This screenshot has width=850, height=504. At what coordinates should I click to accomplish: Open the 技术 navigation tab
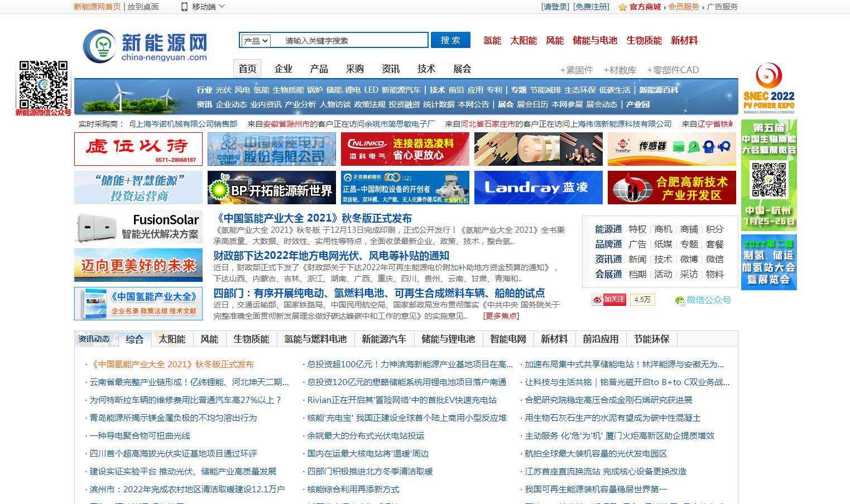[x=426, y=69]
